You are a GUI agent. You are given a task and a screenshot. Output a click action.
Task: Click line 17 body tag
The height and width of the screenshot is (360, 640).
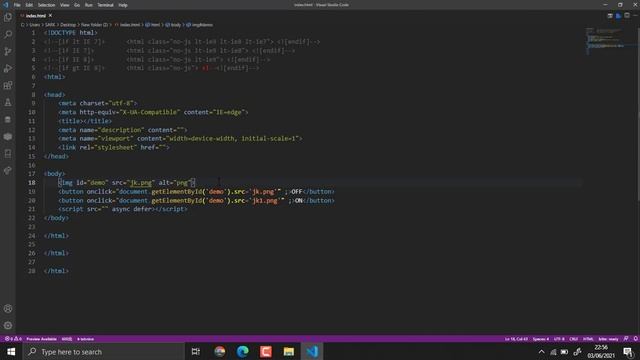click(x=55, y=174)
